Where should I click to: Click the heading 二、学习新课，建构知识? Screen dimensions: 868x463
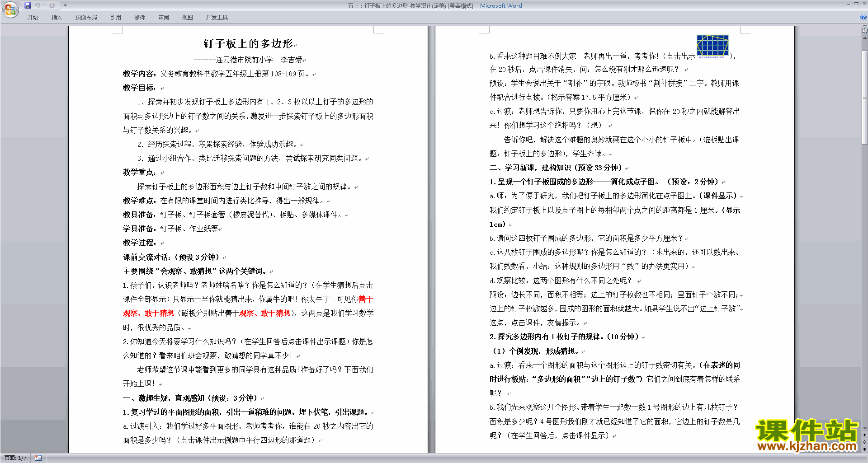tap(556, 168)
